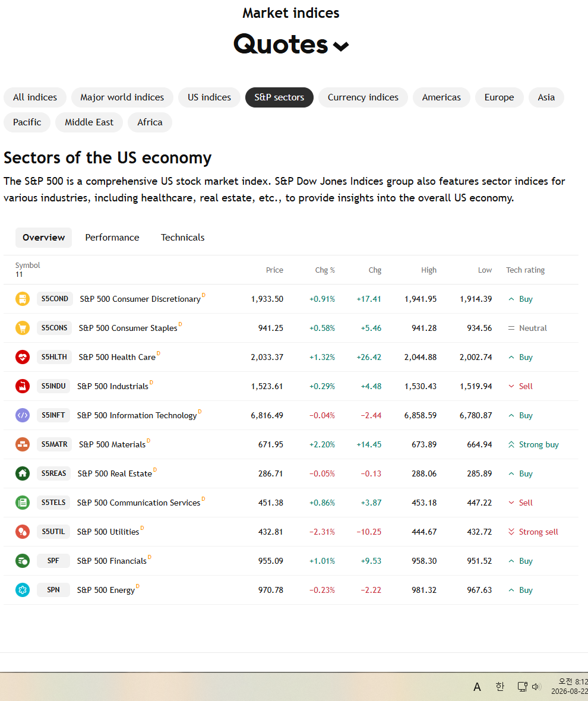Toggle the Korean input mode indicator
Image resolution: width=588 pixels, height=701 pixels.
coord(500,686)
